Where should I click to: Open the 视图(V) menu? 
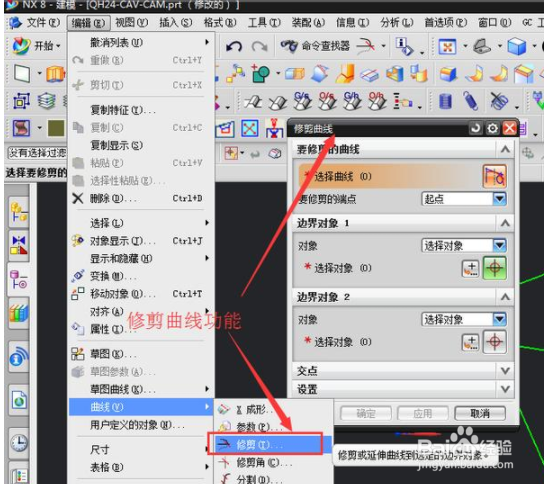coord(131,23)
